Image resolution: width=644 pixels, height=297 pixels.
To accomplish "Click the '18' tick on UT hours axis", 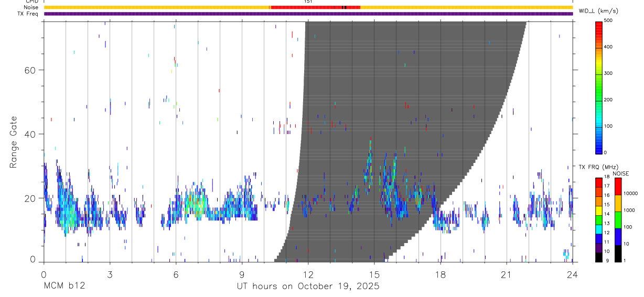I will [441, 274].
